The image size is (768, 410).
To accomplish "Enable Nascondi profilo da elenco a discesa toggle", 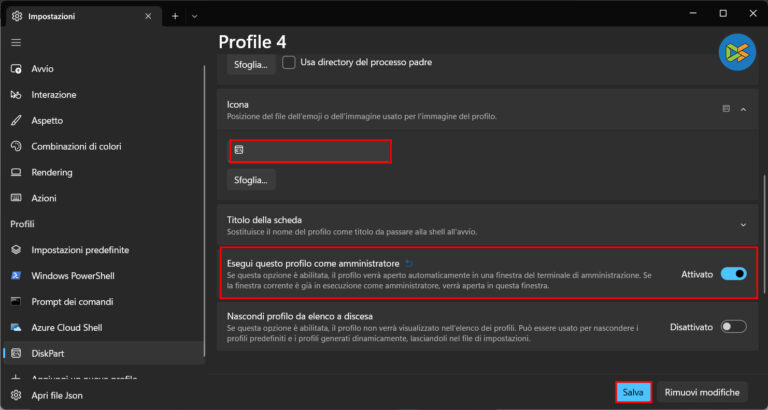I will [x=733, y=326].
